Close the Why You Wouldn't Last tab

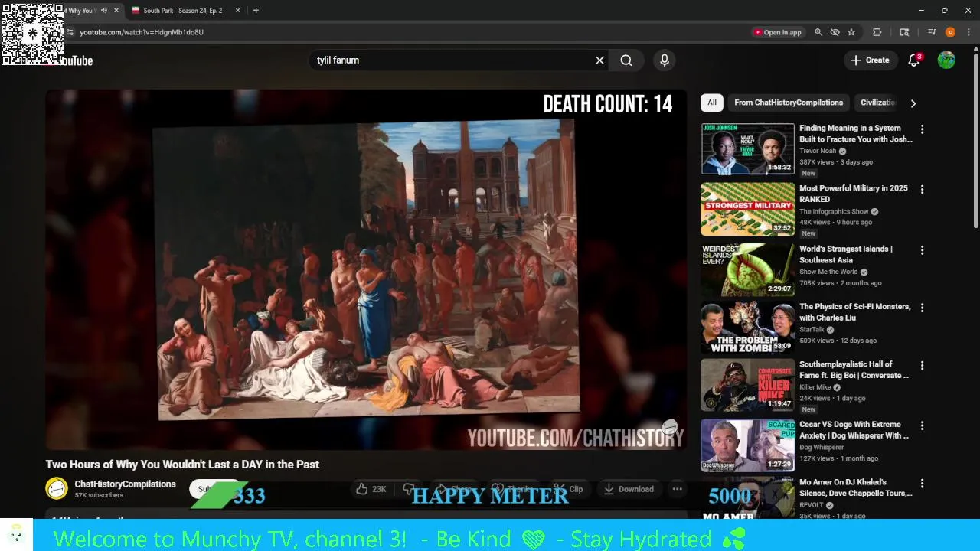click(x=116, y=11)
